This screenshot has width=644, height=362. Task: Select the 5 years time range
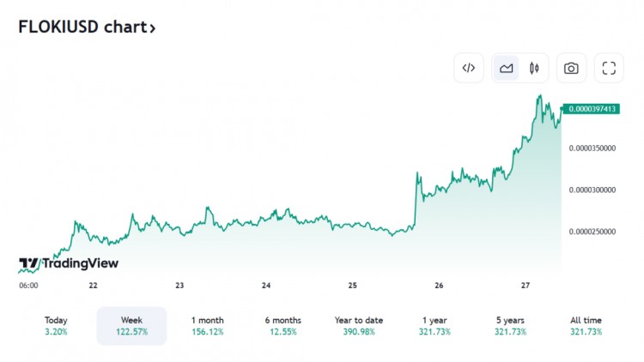coord(510,326)
